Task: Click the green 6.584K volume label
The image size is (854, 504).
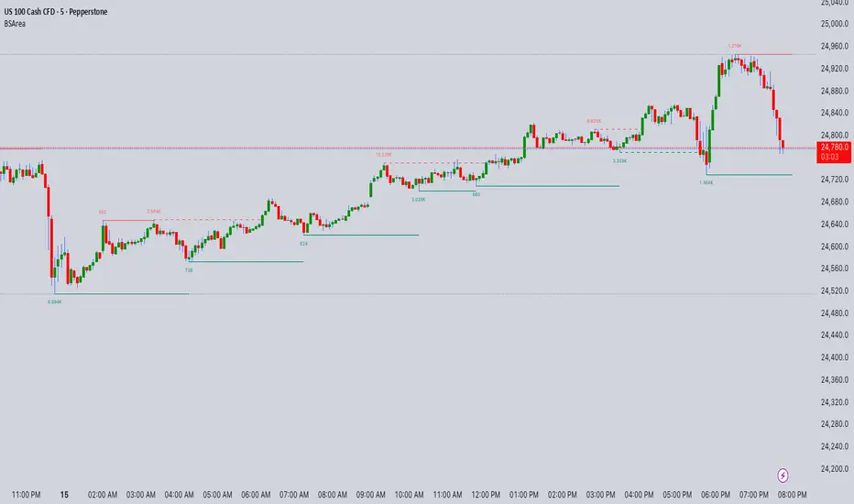Action: 55,301
